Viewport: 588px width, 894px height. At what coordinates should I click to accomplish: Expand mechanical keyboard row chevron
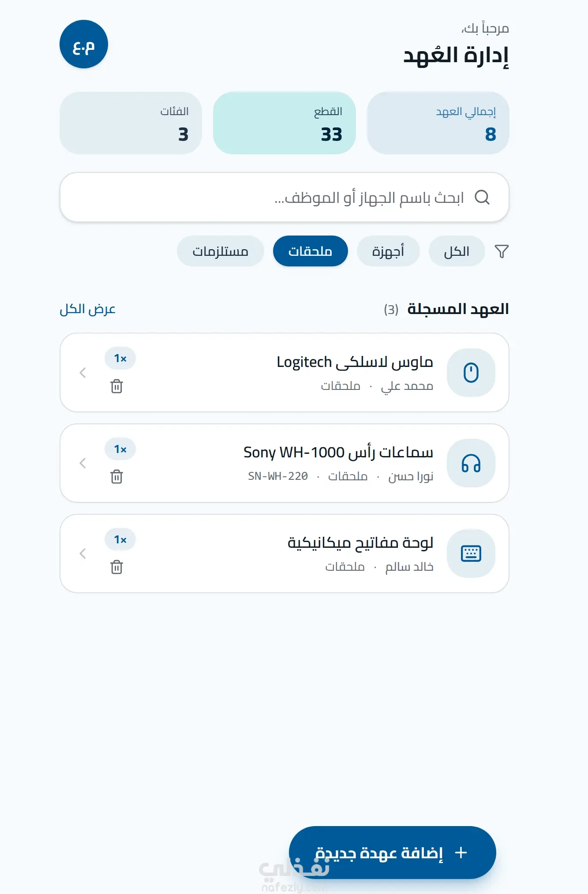pyautogui.click(x=82, y=554)
